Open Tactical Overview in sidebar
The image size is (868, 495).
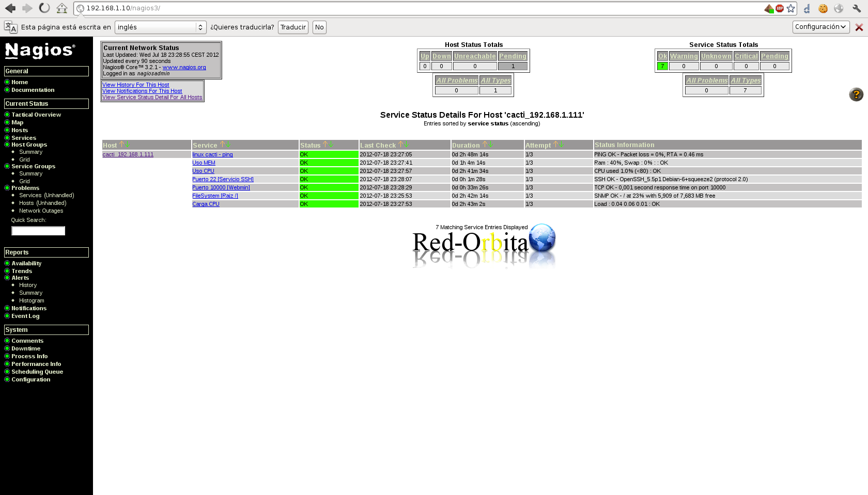pos(36,115)
